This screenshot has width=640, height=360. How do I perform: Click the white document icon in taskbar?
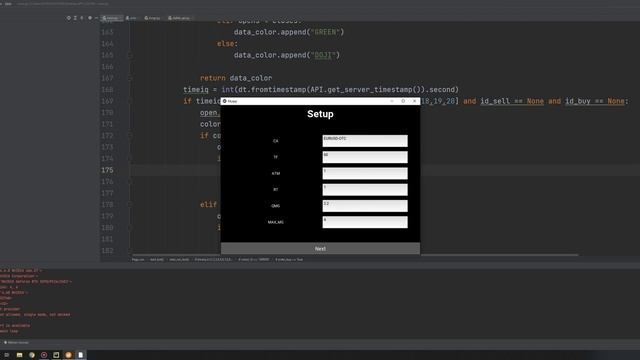point(80,355)
